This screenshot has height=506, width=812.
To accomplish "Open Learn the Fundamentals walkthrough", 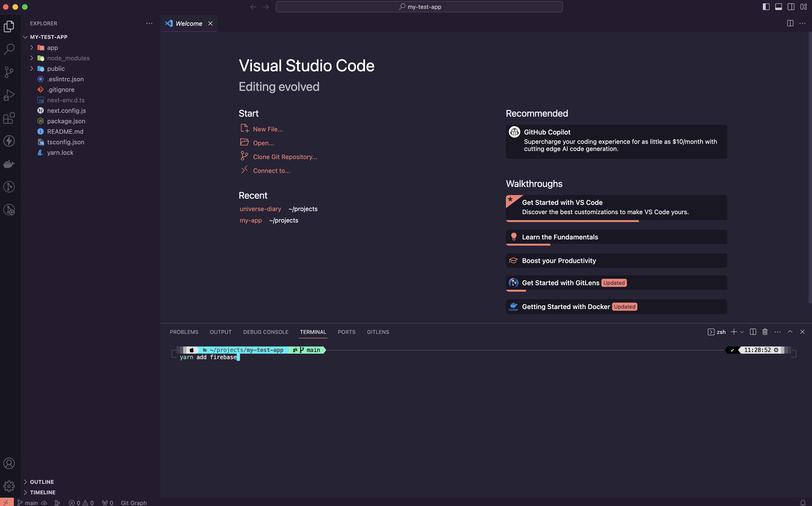I will 616,237.
